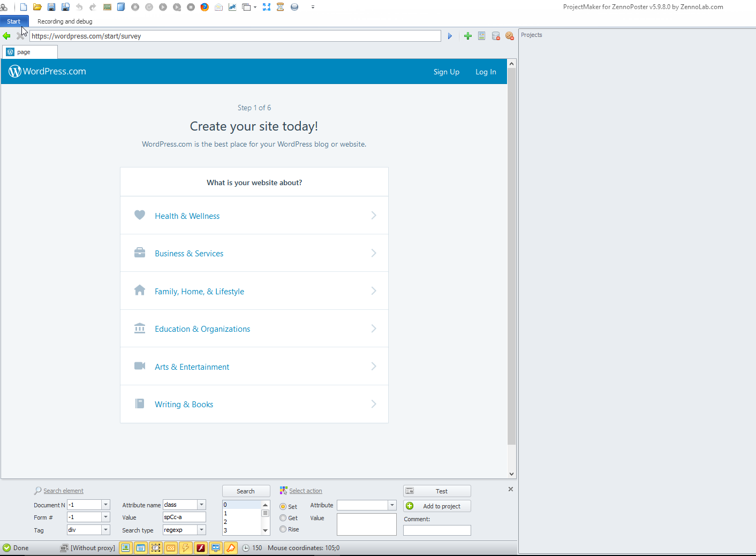Click the grey X stop loading icon
The width and height of the screenshot is (756, 556).
20,36
